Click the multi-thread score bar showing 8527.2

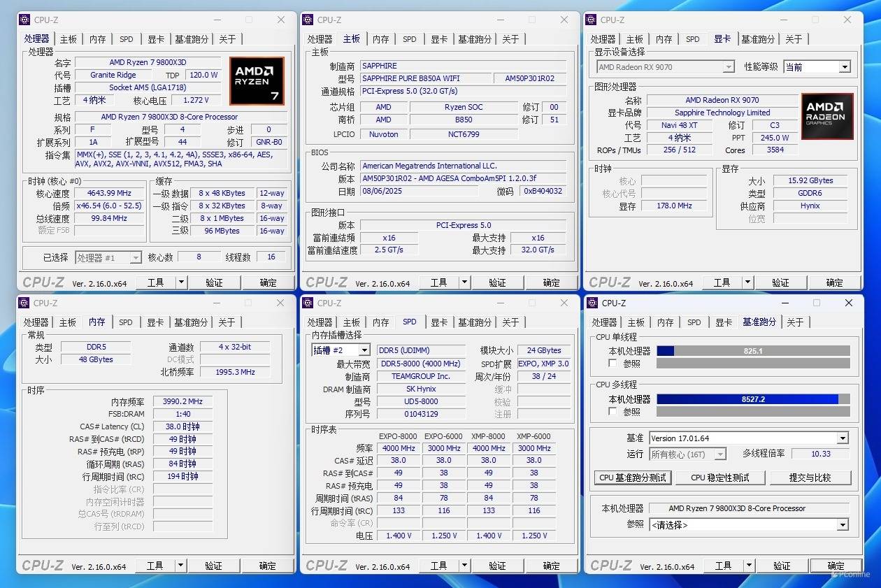point(753,399)
